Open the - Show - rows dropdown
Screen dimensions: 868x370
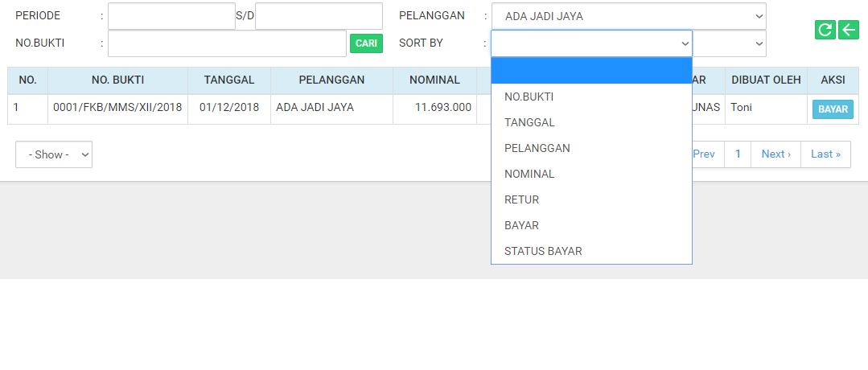54,154
